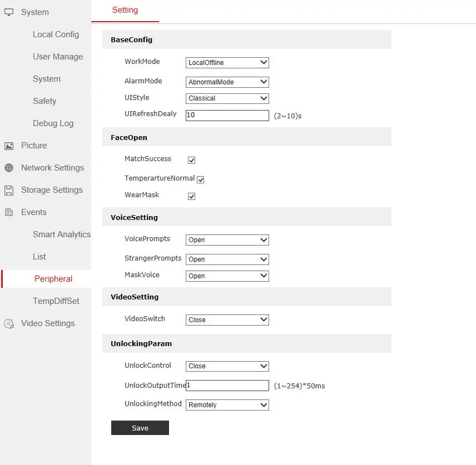
Task: Select the Setting tab
Action: pyautogui.click(x=125, y=10)
